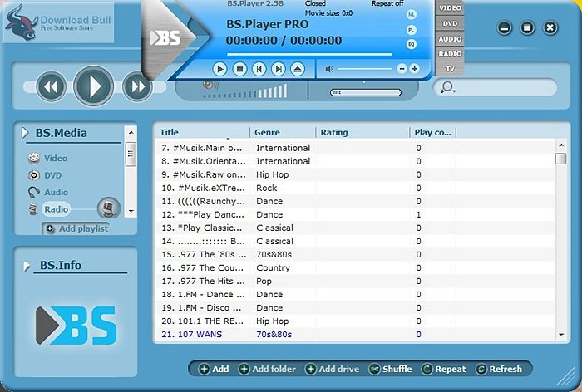This screenshot has width=582, height=392.
Task: Expand the BS.Media panel arrow
Action: coord(25,133)
